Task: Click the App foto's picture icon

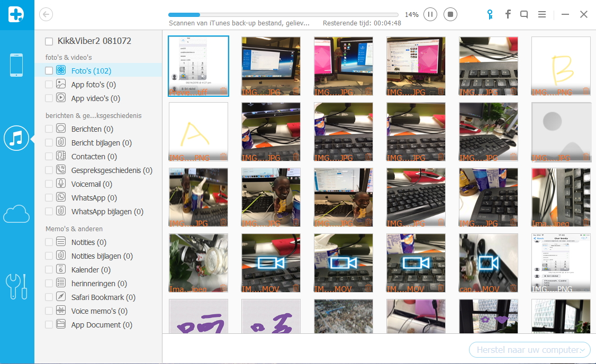Action: tap(61, 84)
